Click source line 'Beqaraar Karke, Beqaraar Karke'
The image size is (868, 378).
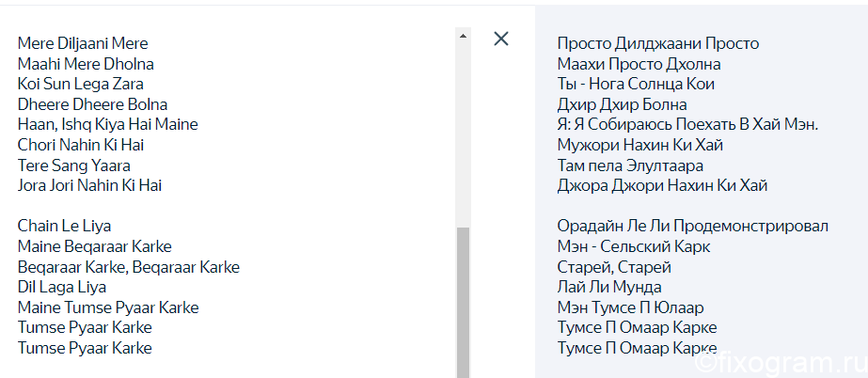tap(129, 267)
